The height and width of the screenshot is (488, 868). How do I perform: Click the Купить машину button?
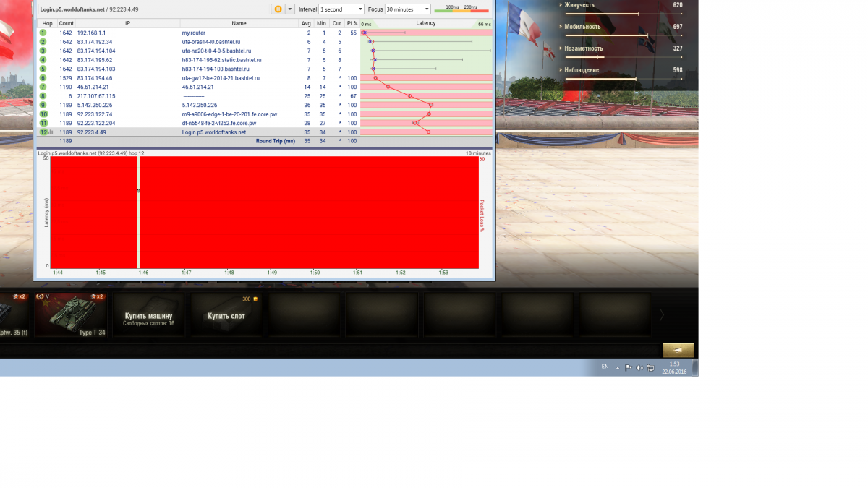pyautogui.click(x=149, y=314)
